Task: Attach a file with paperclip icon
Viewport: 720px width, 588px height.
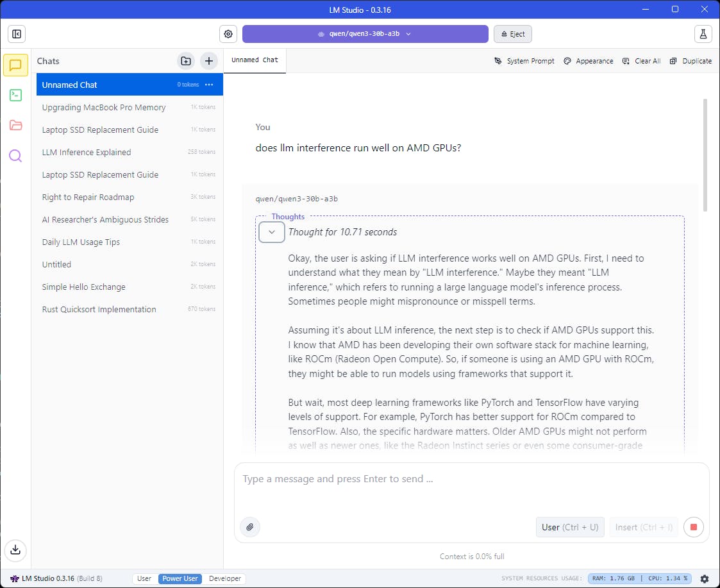Action: tap(250, 527)
